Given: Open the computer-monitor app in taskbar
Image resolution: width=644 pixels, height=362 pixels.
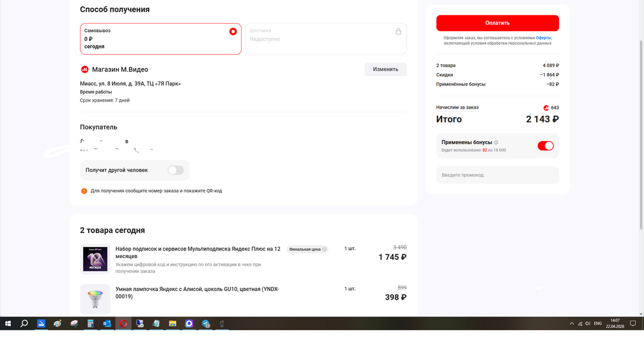Looking at the screenshot, I should click(139, 324).
